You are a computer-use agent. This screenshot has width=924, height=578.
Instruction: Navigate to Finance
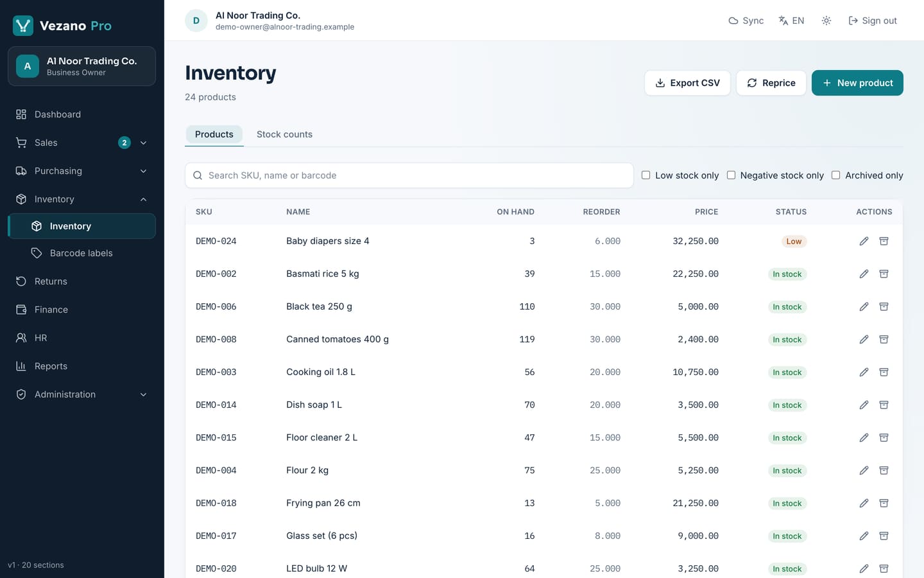pyautogui.click(x=81, y=310)
